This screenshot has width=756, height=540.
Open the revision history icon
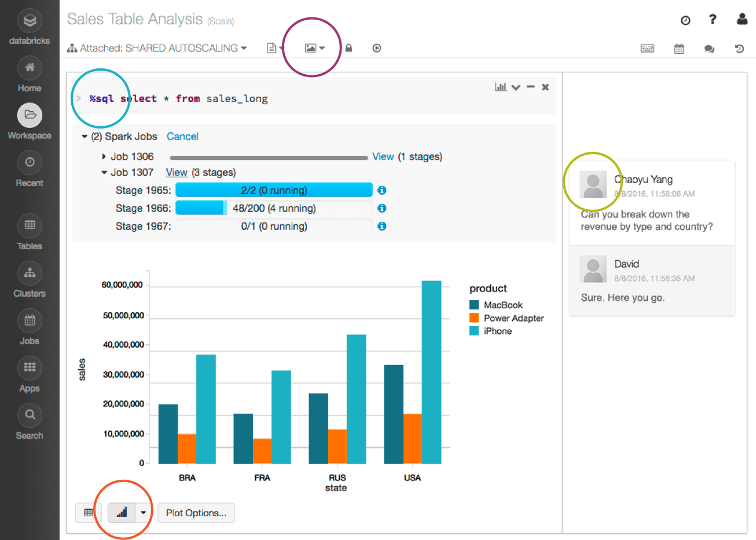(739, 49)
